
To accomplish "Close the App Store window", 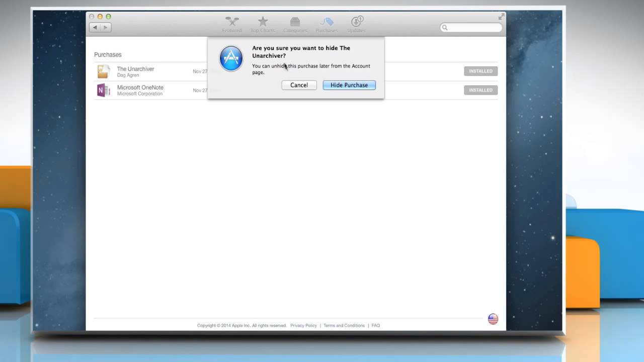I will click(x=92, y=17).
